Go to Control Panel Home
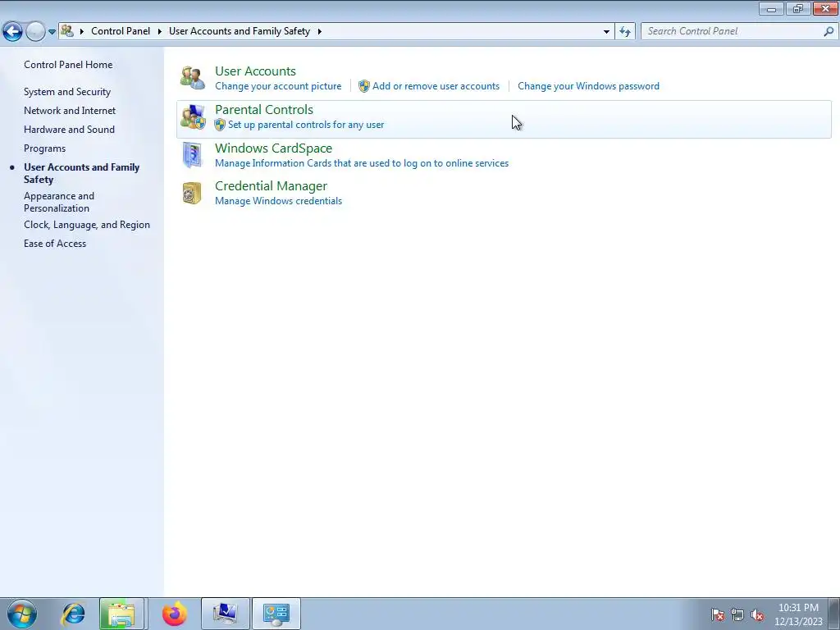 68,65
